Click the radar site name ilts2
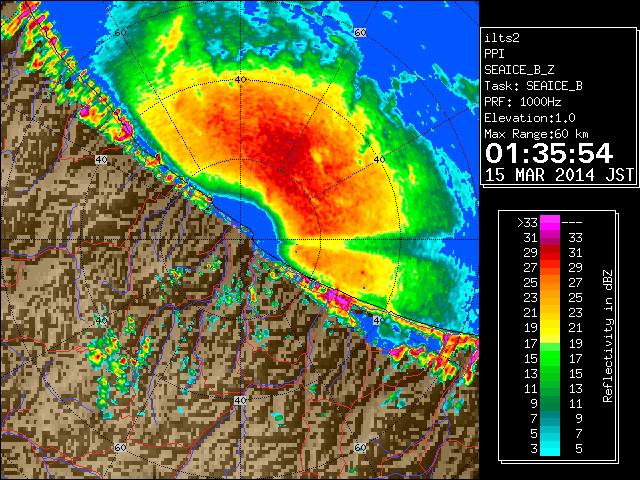Image resolution: width=640 pixels, height=480 pixels. [502, 38]
